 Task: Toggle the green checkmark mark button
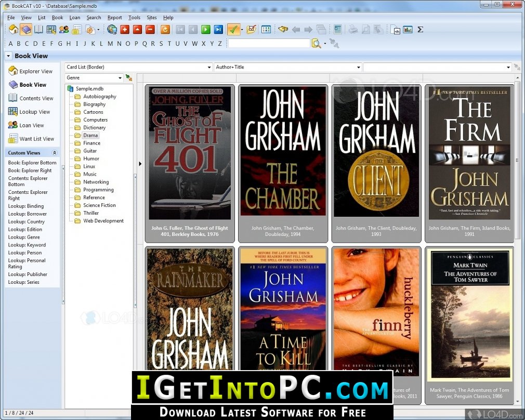[x=233, y=30]
